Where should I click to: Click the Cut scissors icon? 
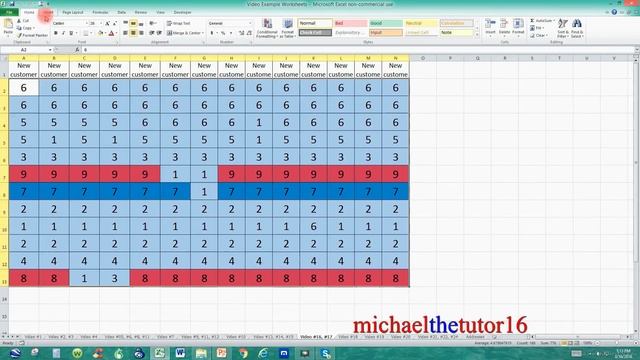coord(19,21)
